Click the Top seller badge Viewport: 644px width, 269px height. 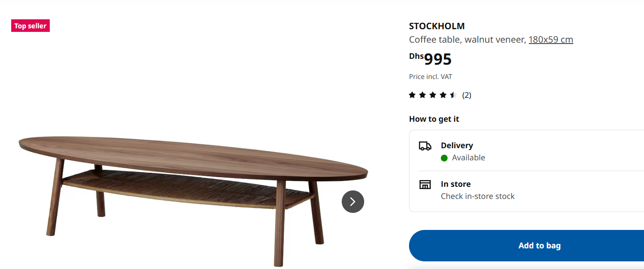(30, 26)
